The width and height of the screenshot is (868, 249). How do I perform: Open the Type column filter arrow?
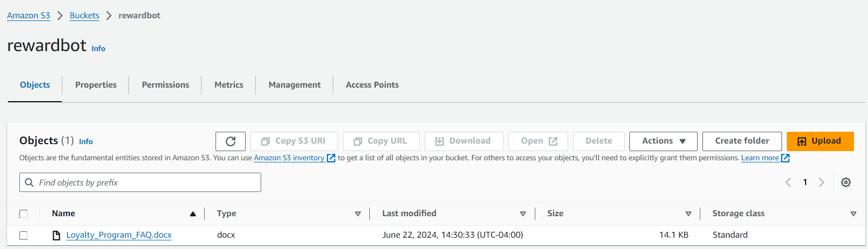click(x=358, y=214)
